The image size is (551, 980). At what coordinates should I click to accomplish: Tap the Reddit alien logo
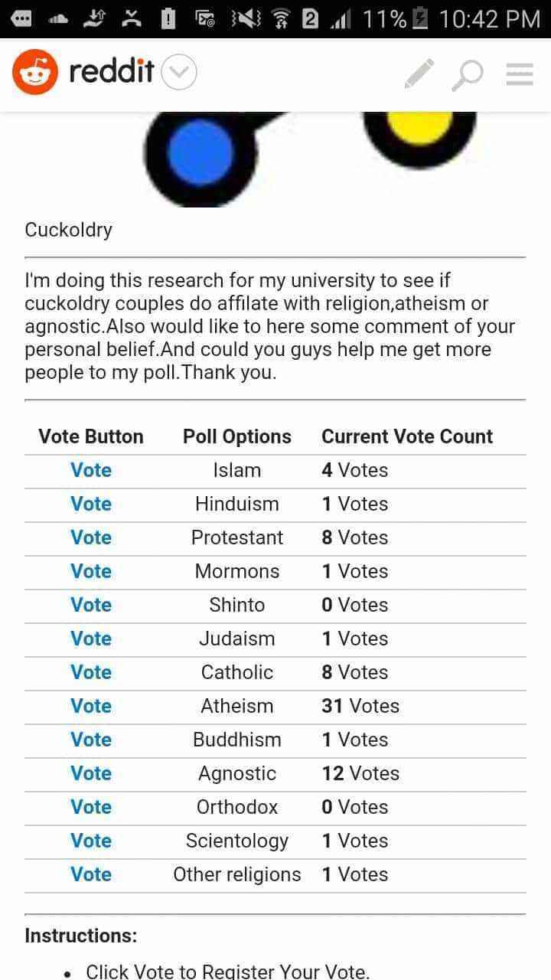click(35, 73)
